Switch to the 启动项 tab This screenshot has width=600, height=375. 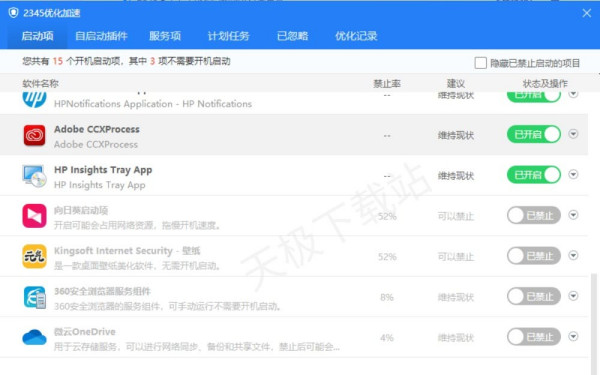[37, 36]
